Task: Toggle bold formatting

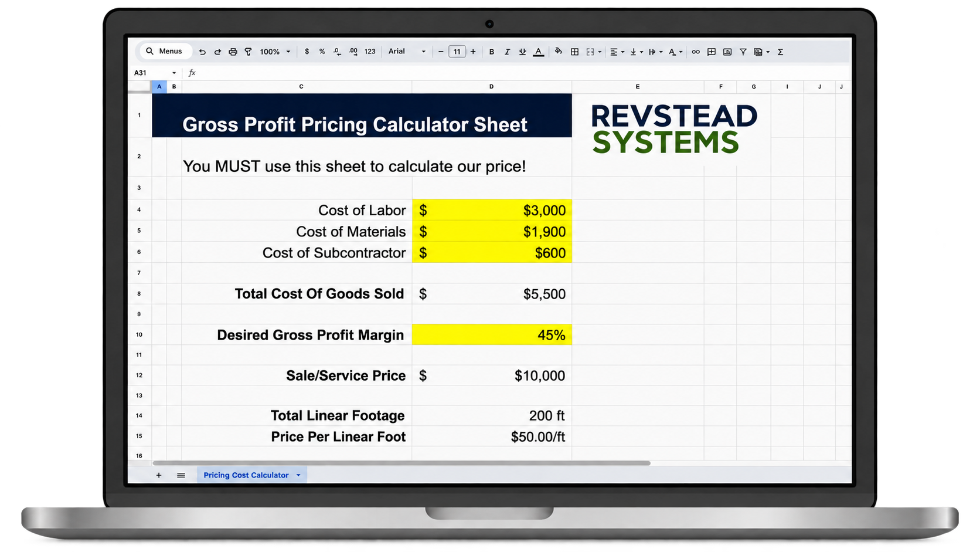Action: (492, 52)
